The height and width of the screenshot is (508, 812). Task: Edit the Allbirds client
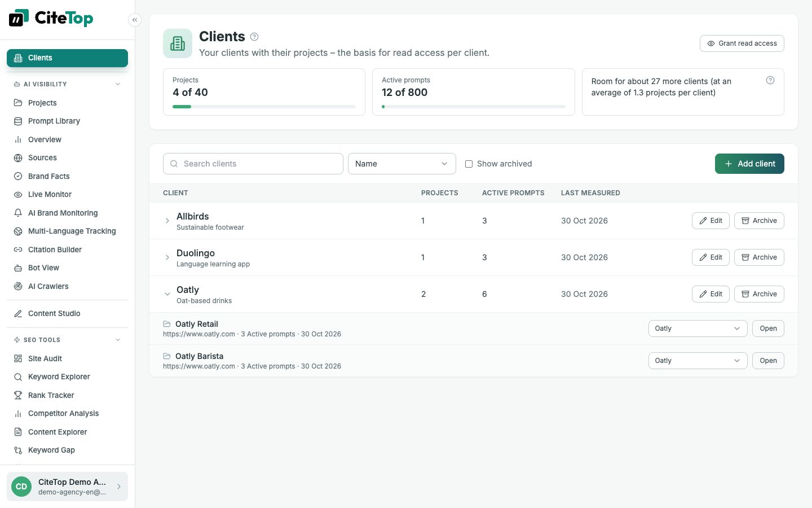tap(710, 221)
